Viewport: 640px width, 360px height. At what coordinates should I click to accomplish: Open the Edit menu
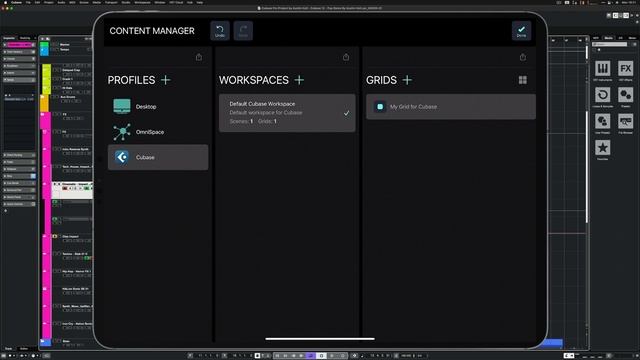click(37, 2)
